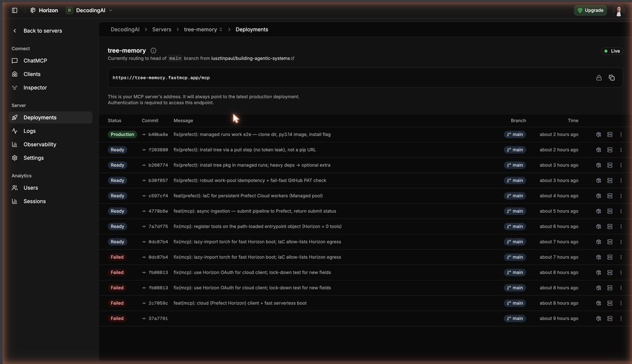Screen dimensions: 632x364
Task: Click the server logs icon for commit b30f857
Action: (610, 180)
